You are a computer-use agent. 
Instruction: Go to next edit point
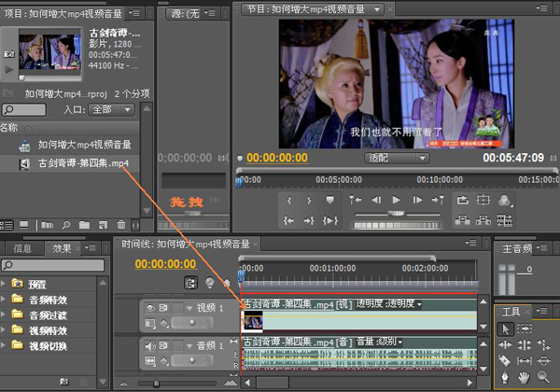(438, 200)
